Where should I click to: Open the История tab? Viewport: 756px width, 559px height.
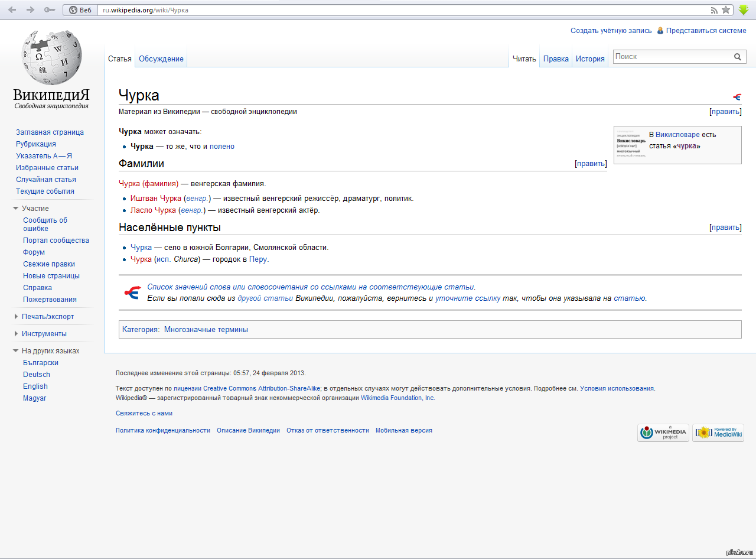pyautogui.click(x=590, y=59)
